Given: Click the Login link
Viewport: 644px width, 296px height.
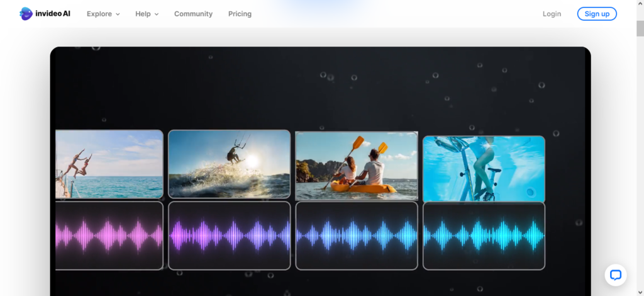Looking at the screenshot, I should tap(552, 14).
